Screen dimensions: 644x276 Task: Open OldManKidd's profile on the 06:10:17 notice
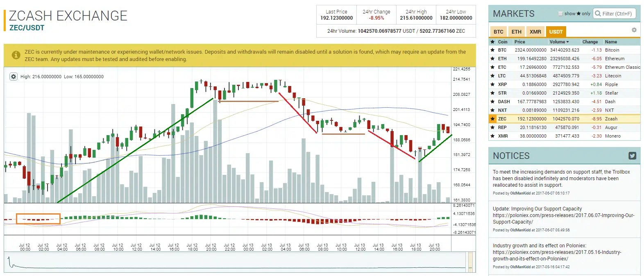click(x=520, y=193)
